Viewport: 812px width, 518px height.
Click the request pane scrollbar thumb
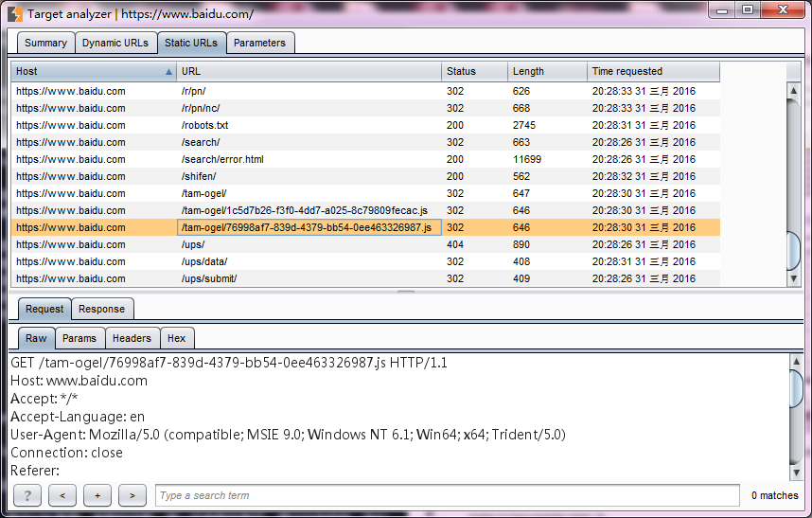pos(796,388)
